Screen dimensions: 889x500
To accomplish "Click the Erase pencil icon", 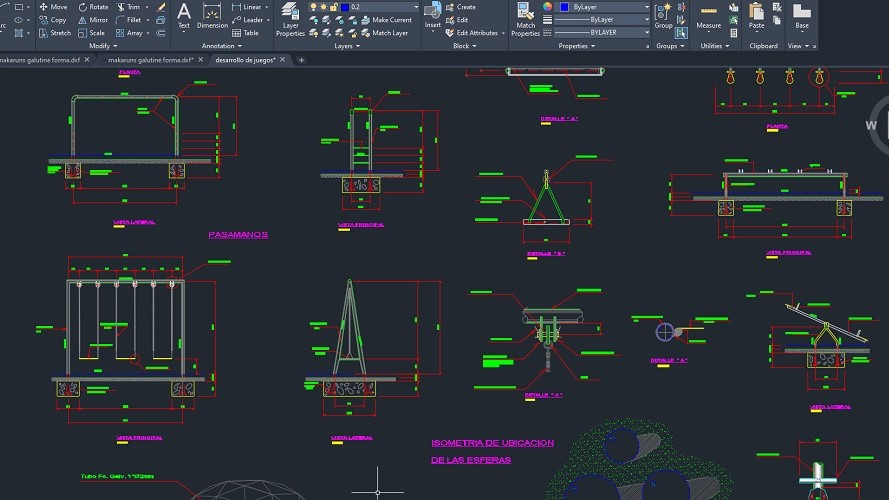I will point(161,7).
